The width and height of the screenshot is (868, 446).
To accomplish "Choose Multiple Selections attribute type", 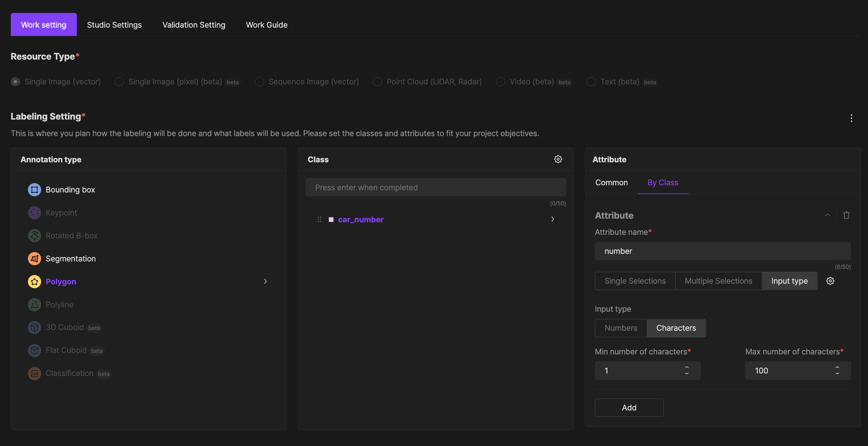I will coord(718,281).
